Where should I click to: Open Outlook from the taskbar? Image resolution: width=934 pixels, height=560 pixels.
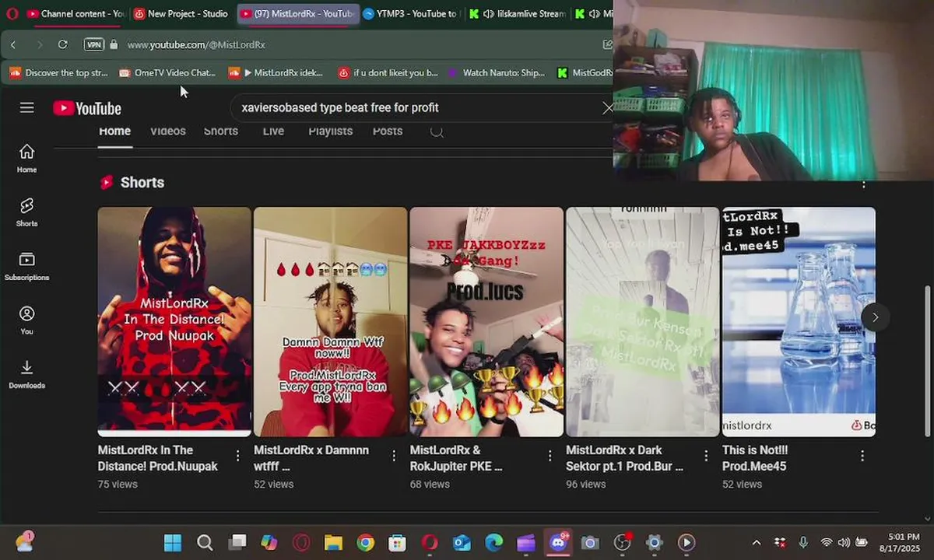pos(462,542)
